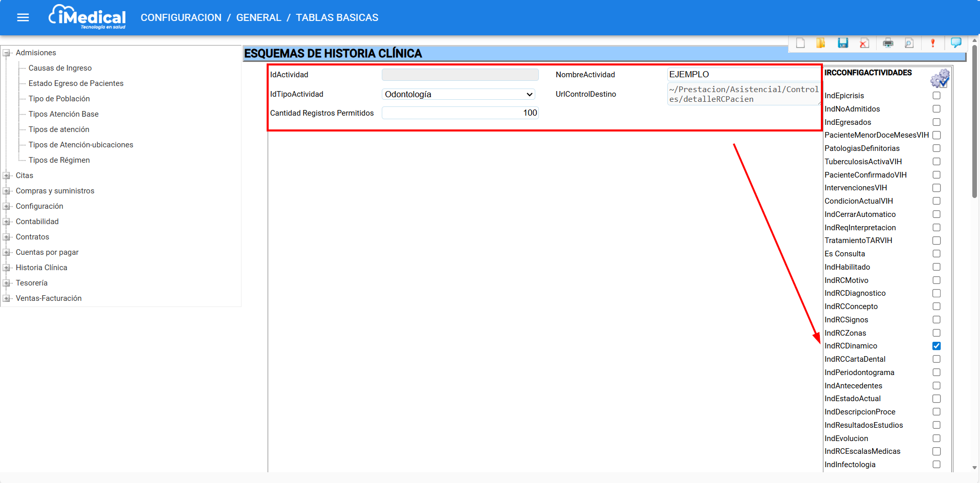This screenshot has height=483, width=980.
Task: Click the new blank document toolbar icon
Action: [800, 43]
